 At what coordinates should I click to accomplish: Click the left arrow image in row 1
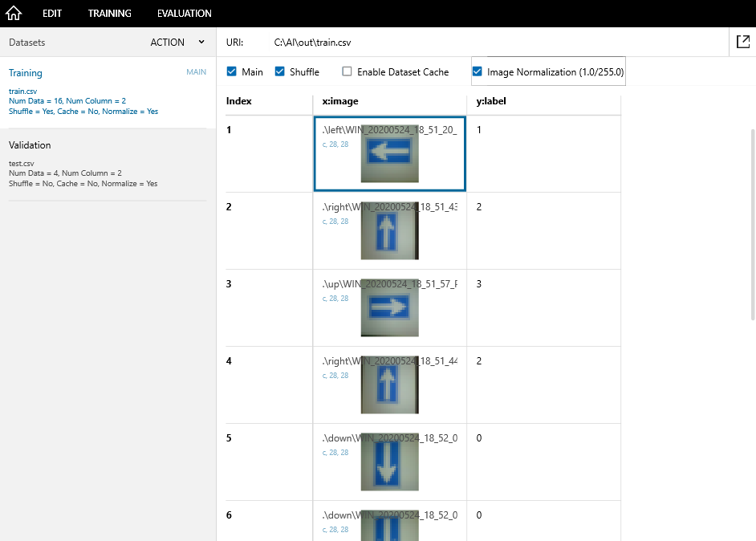click(x=389, y=153)
